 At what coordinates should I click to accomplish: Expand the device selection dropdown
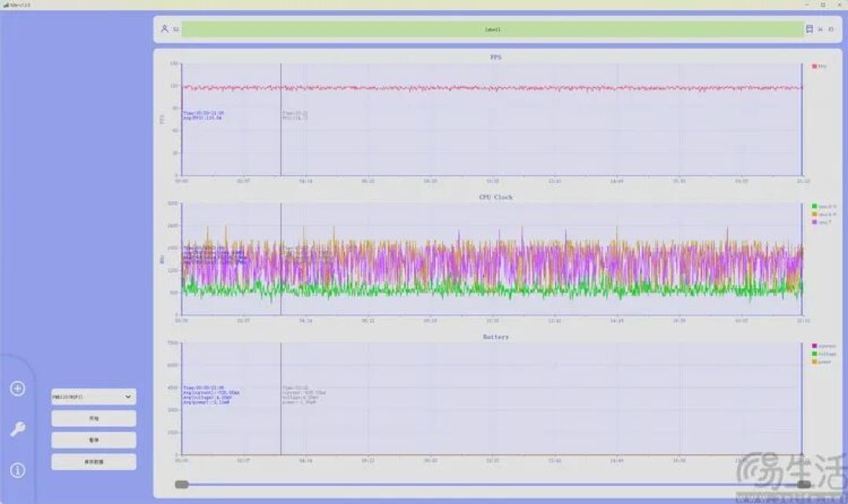click(93, 396)
